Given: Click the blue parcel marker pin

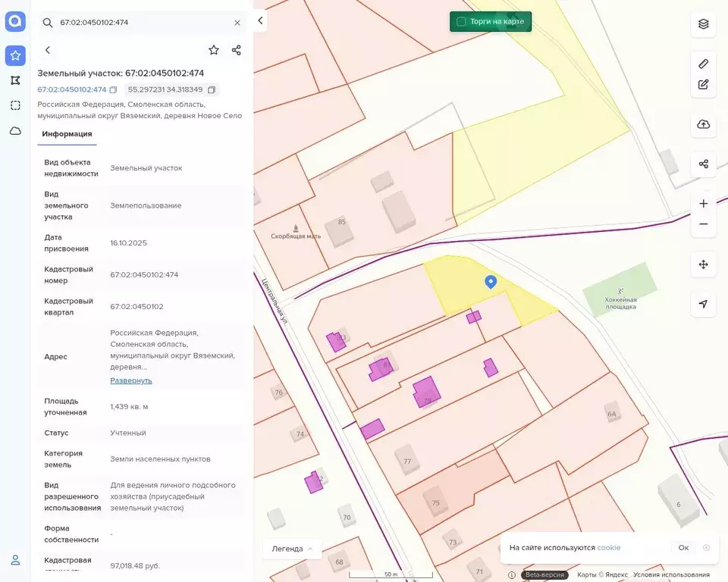Looking at the screenshot, I should coord(491,282).
